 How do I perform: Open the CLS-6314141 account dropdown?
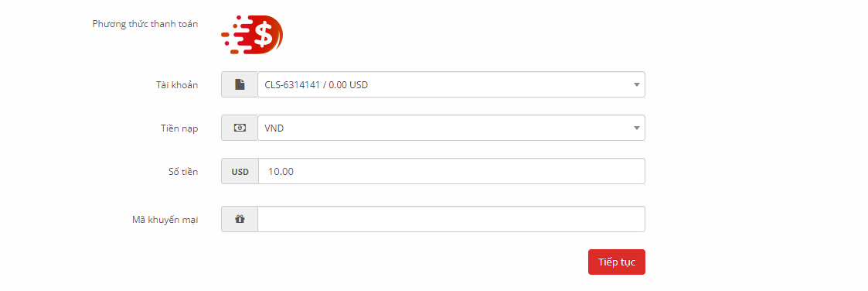pyautogui.click(x=451, y=85)
